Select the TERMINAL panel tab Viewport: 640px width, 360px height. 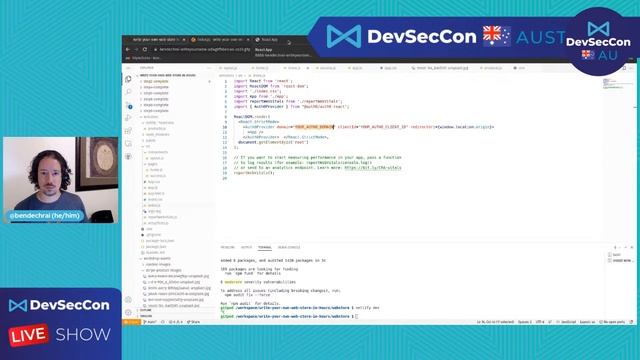(x=265, y=247)
